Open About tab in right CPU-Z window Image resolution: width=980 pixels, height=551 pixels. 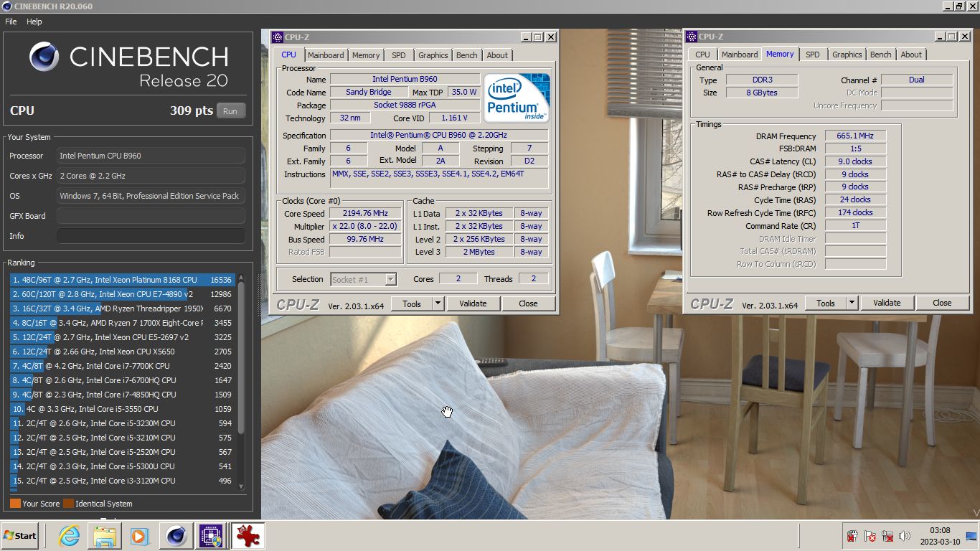(x=911, y=55)
